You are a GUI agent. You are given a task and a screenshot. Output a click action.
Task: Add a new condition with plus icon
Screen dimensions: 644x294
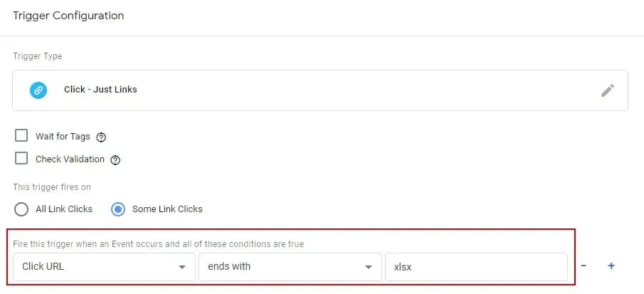(x=611, y=266)
